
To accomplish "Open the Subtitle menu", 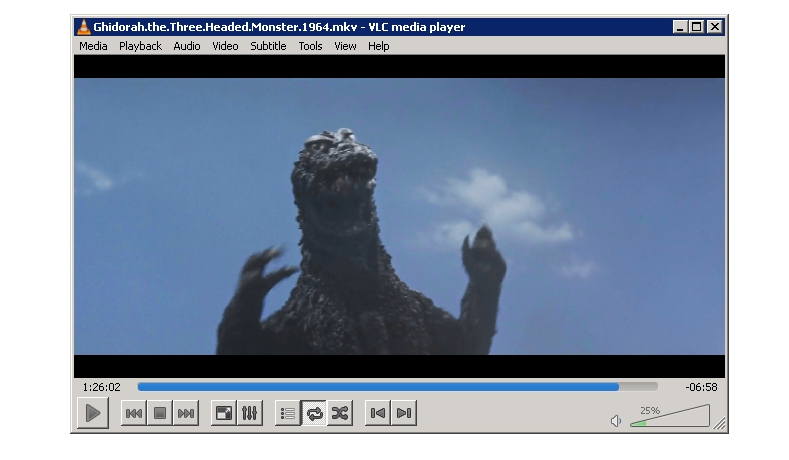I will pyautogui.click(x=268, y=46).
